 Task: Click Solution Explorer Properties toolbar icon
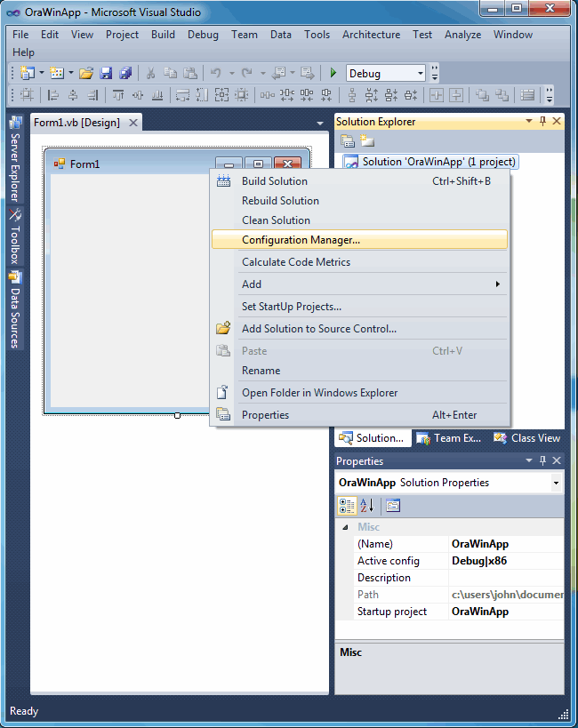(x=347, y=140)
